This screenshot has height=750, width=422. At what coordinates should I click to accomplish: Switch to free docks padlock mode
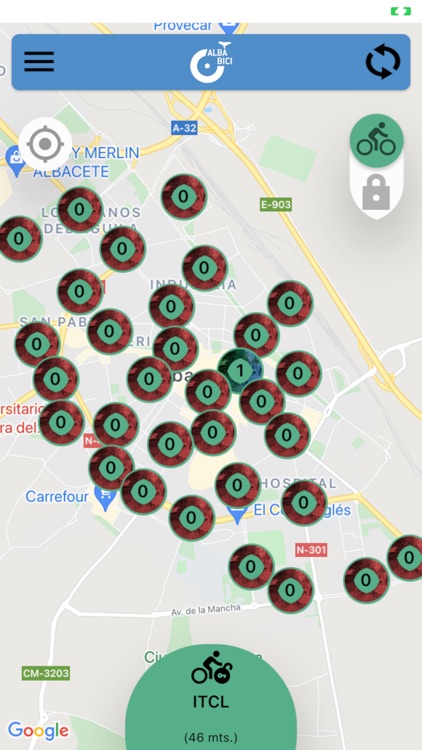[x=376, y=192]
